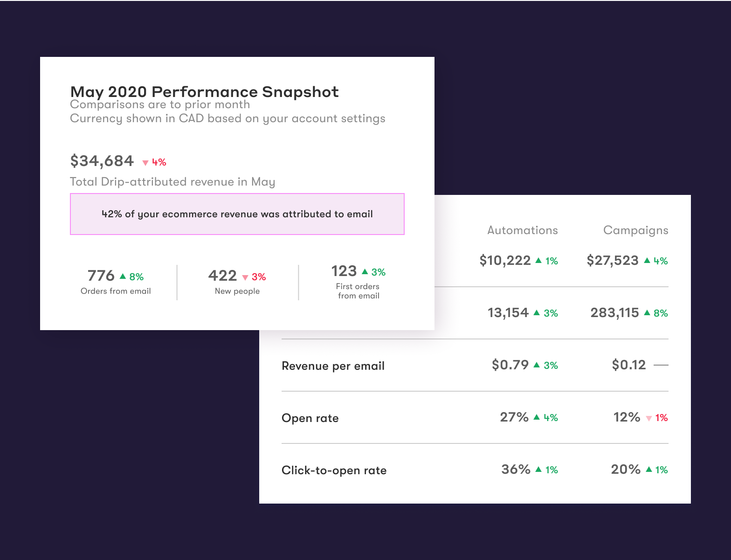Click the May 2020 Performance Snapshot title

click(204, 92)
